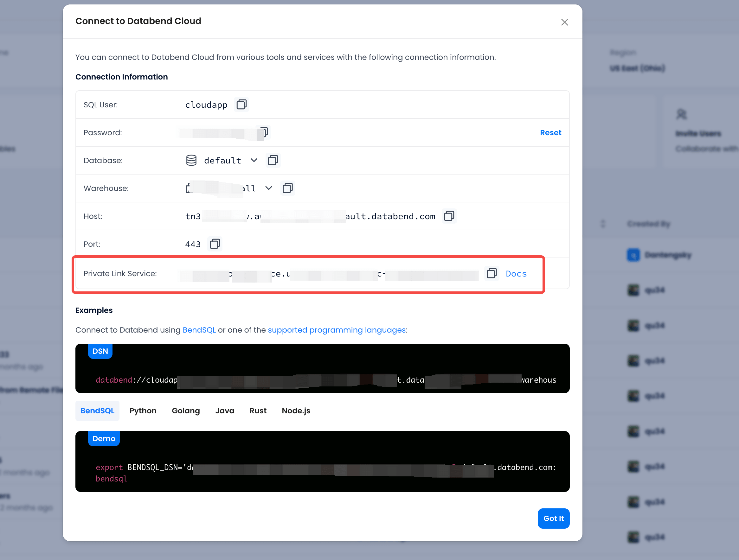The height and width of the screenshot is (560, 739).
Task: Switch to the Java tab
Action: pyautogui.click(x=224, y=411)
